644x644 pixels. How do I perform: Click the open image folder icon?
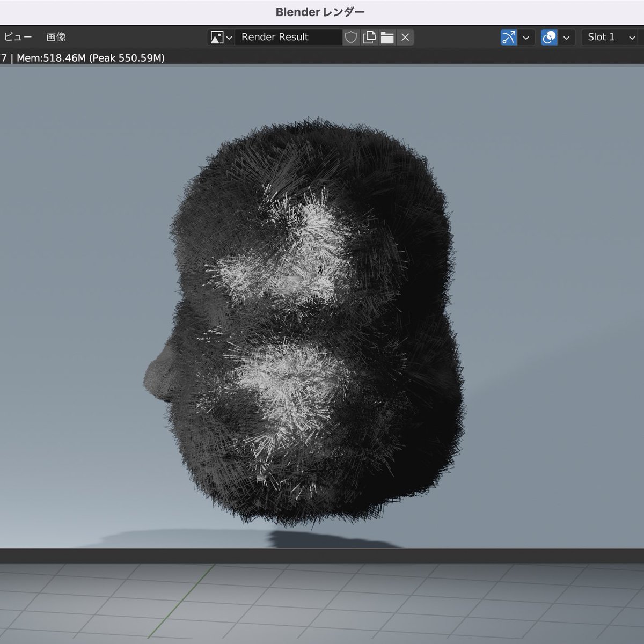[387, 37]
